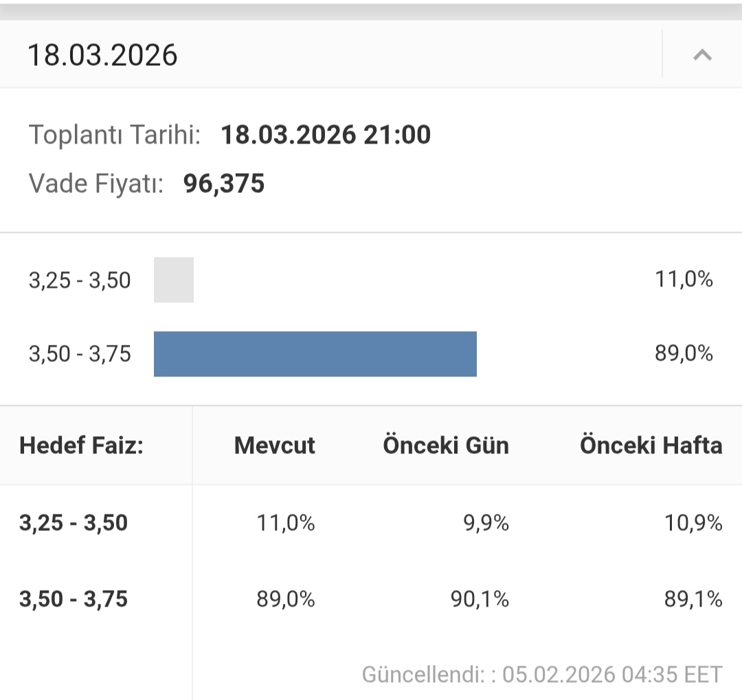Click the Vade Fiyatı label

pos(96,183)
